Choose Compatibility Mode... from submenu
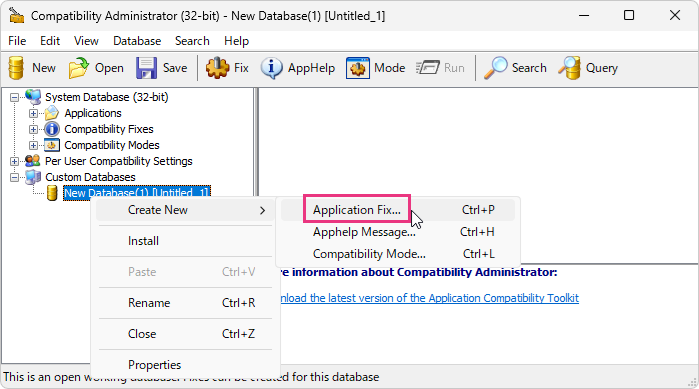This screenshot has height=389, width=699. (x=398, y=254)
